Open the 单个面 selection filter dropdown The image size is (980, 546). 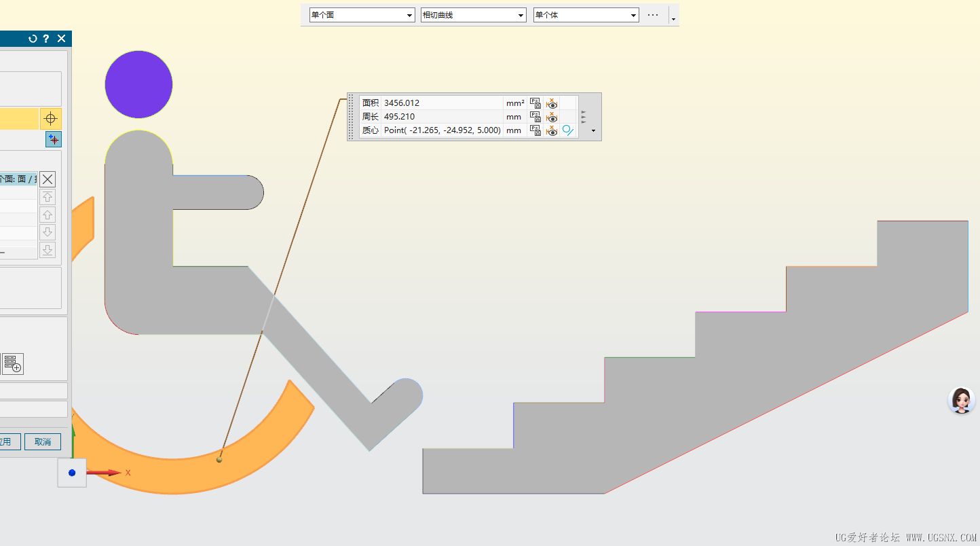coord(362,15)
